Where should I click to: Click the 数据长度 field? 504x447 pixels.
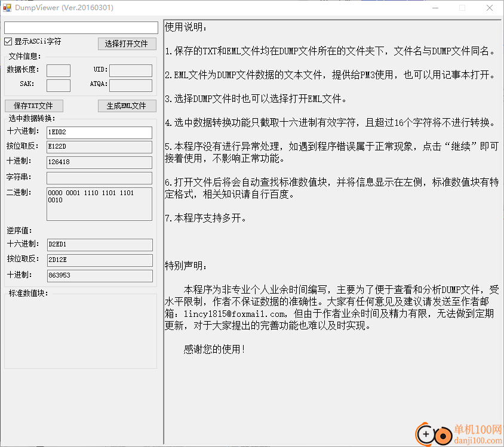(x=59, y=70)
